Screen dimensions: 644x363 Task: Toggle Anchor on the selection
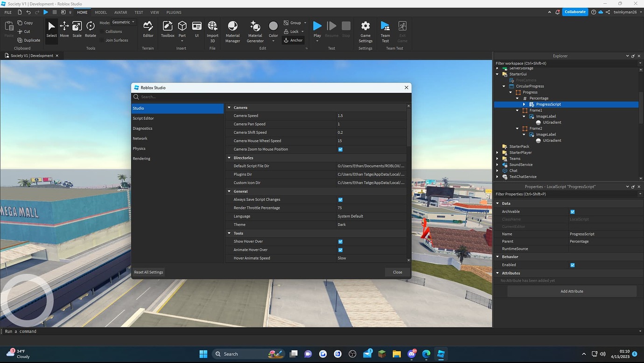[x=294, y=40]
